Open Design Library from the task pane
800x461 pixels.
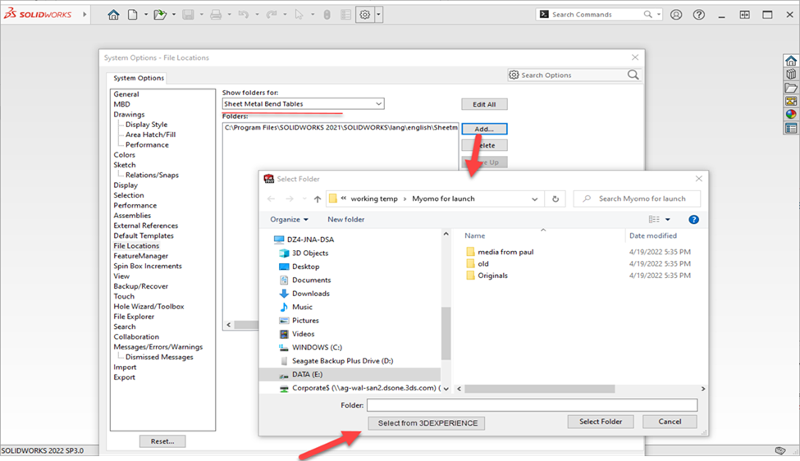click(791, 74)
